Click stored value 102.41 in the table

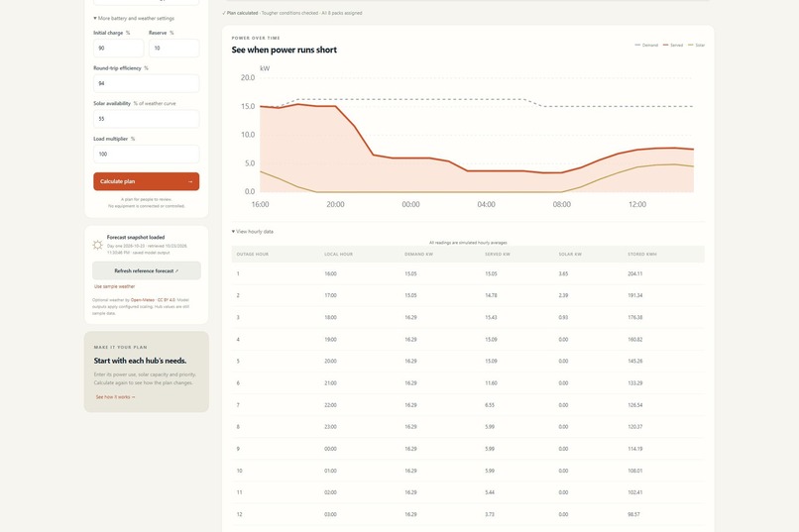point(634,492)
